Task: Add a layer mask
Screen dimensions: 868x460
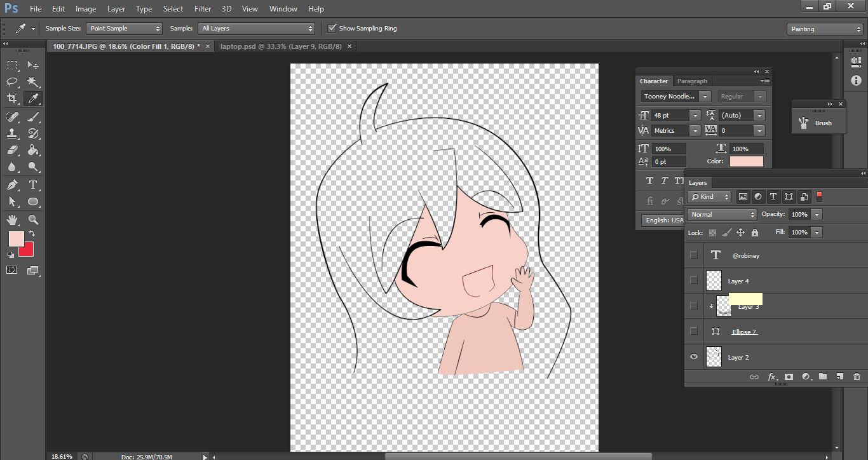Action: click(x=789, y=377)
